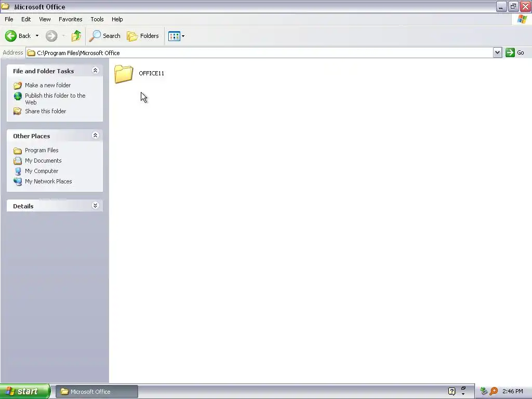Click into the Address bar path field
This screenshot has height=399, width=532.
coord(260,53)
